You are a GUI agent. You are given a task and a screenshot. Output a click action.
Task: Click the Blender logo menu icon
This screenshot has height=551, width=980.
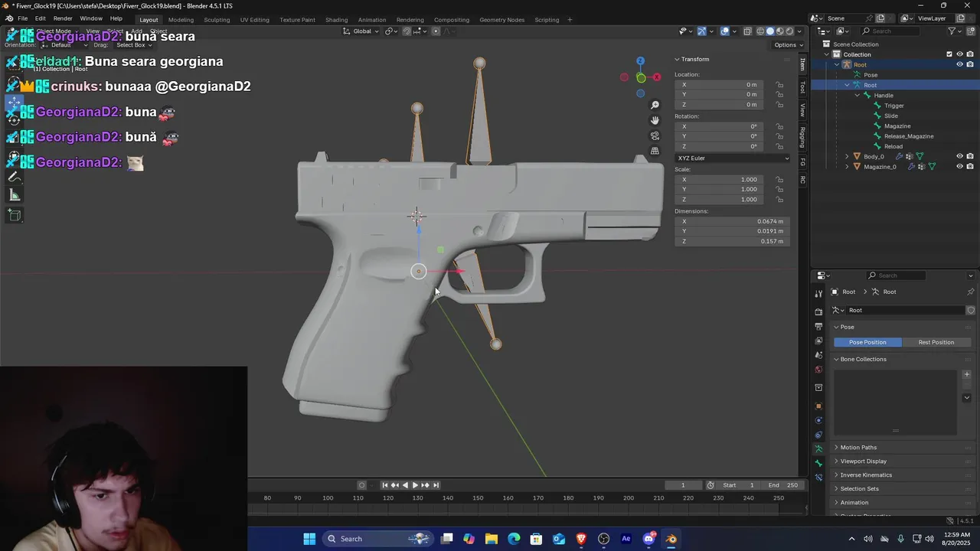pyautogui.click(x=8, y=19)
